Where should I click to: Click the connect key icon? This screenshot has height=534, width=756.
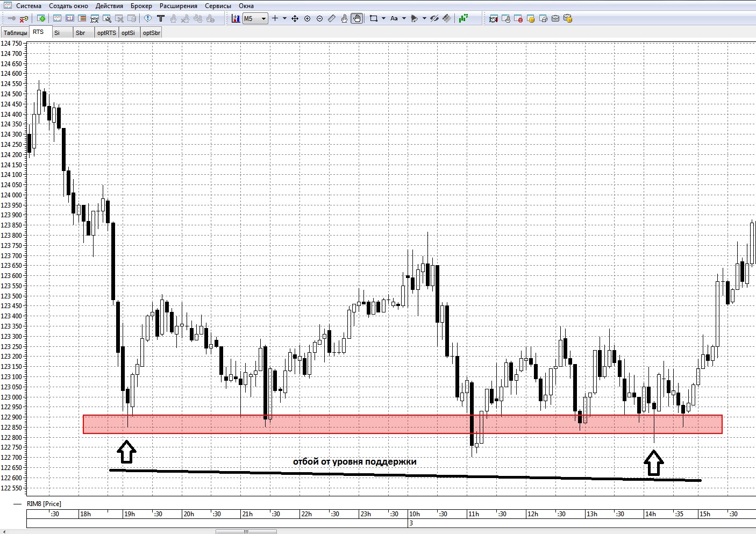click(x=11, y=18)
